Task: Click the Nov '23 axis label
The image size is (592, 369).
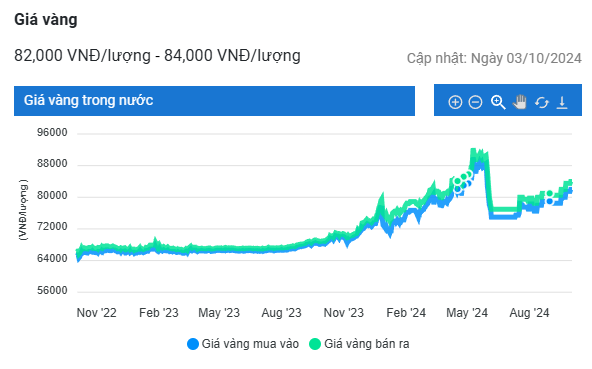Action: point(344,313)
